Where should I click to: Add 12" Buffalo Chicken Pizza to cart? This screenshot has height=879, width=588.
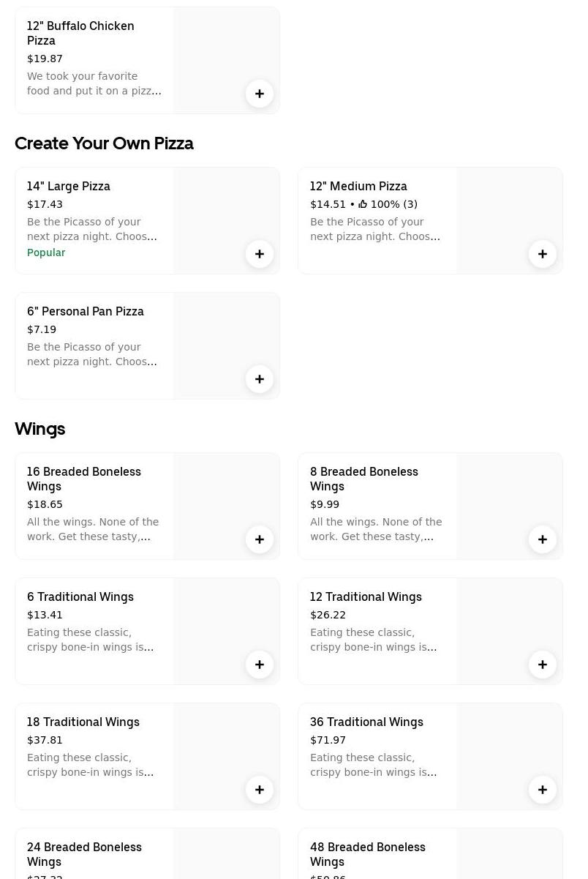tap(260, 94)
